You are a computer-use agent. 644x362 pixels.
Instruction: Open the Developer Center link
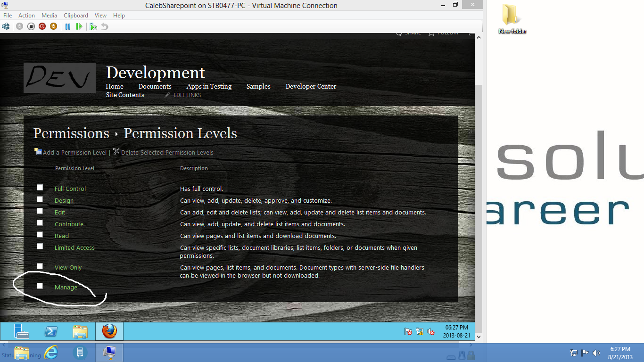[311, 87]
